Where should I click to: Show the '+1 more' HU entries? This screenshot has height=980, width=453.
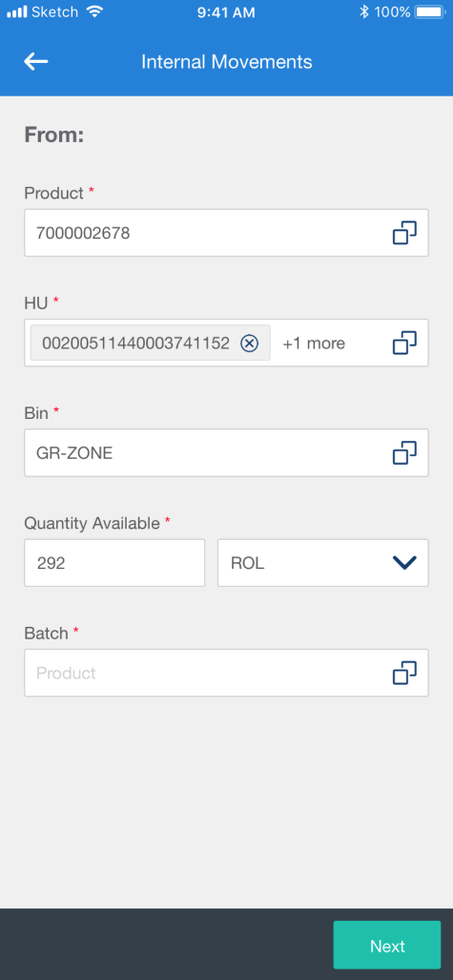tap(314, 344)
